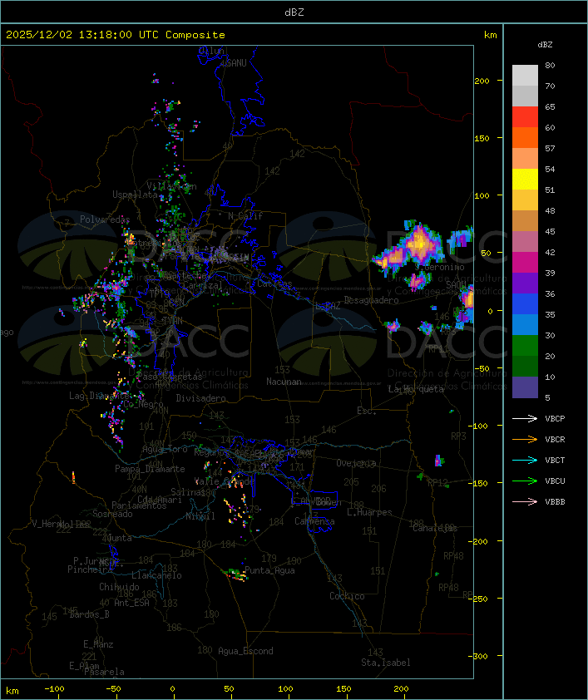The height and width of the screenshot is (700, 588).
Task: Choose the slate 5-10 dBZ legend swatch
Action: coord(525,387)
